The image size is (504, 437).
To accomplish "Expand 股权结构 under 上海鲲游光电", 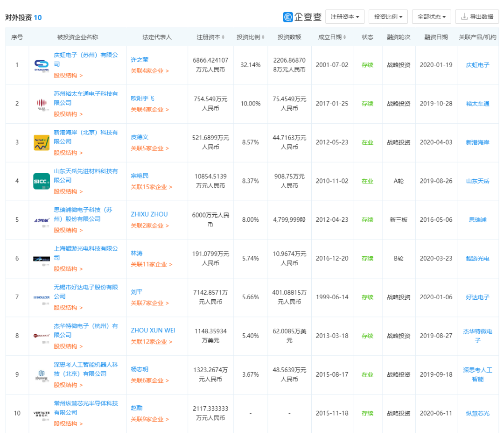I will [68, 269].
